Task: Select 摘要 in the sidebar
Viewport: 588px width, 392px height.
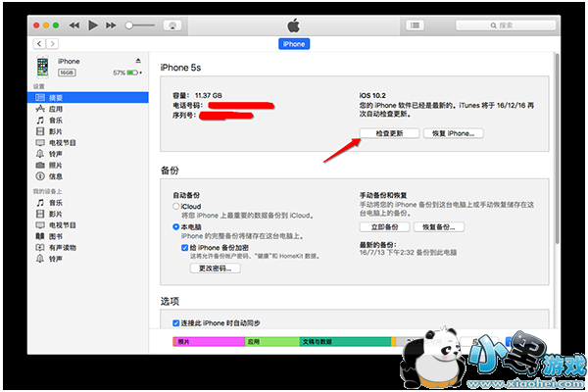Action: coord(88,98)
